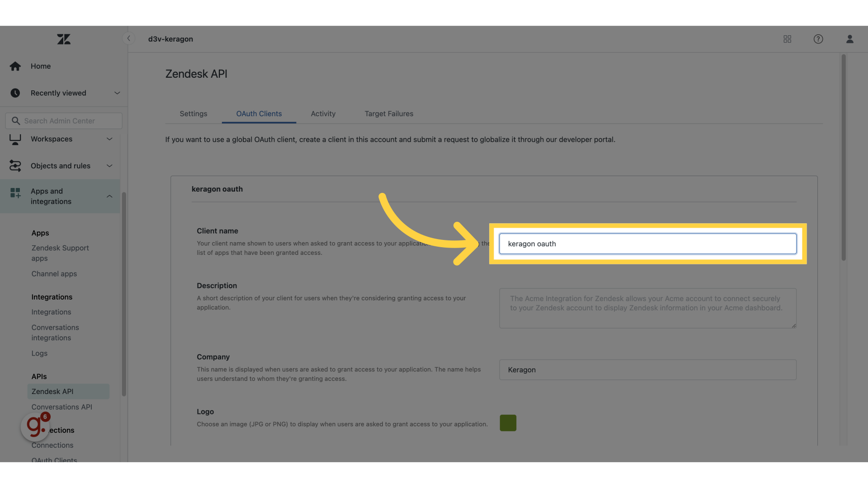Open the Target Failures tab
Image resolution: width=868 pixels, height=488 pixels.
[x=389, y=114]
